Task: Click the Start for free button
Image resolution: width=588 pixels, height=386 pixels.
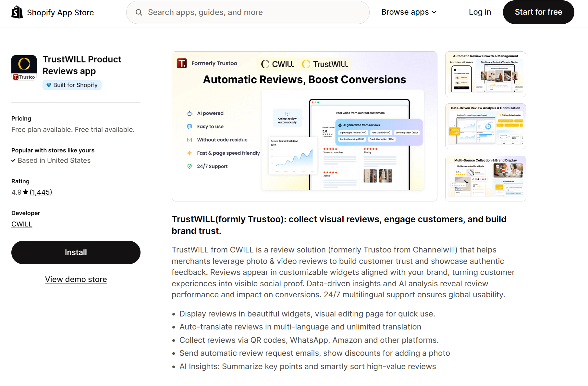Action: click(538, 12)
